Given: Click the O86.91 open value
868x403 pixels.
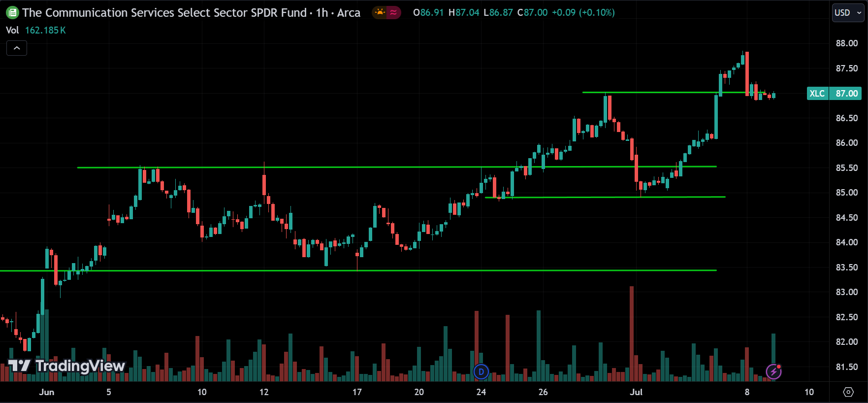Looking at the screenshot, I should tap(428, 13).
